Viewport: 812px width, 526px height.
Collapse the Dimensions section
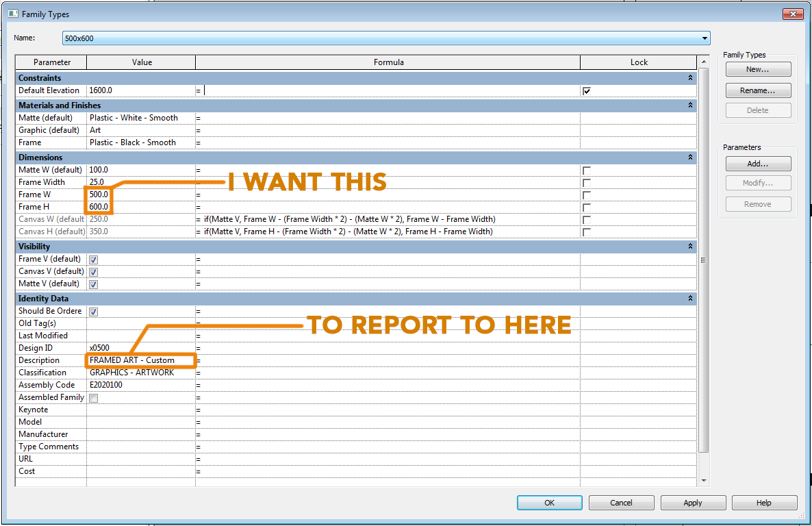coord(689,157)
